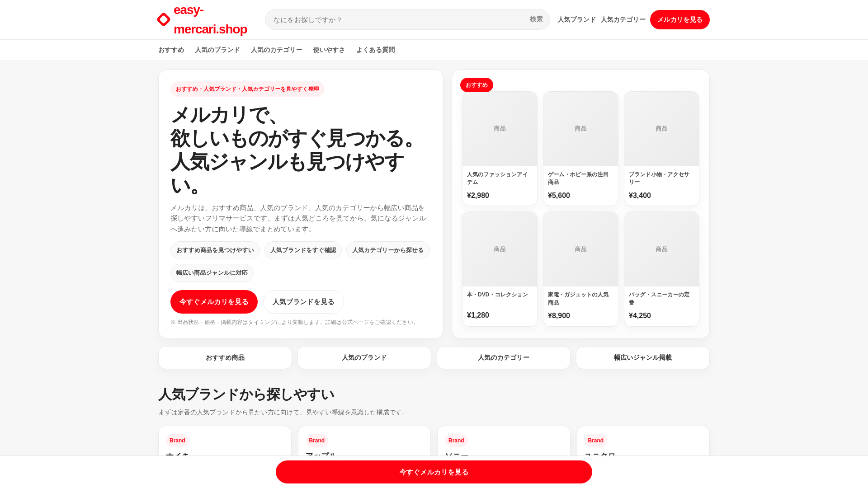Open 人気ブランド in the header
This screenshot has width=868, height=488.
coord(576,19)
